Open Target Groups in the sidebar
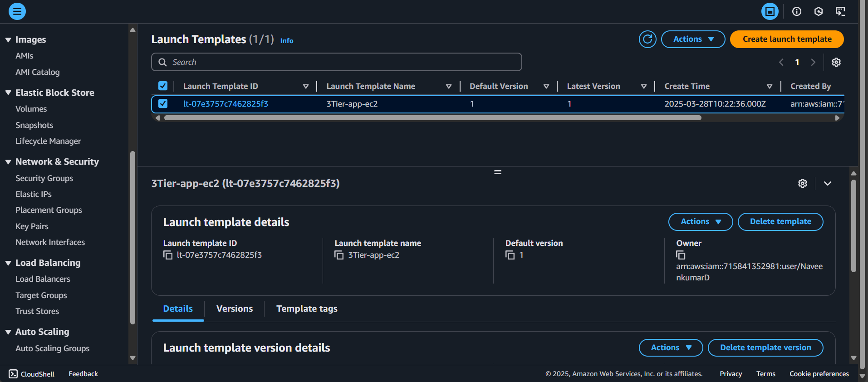 click(x=41, y=295)
